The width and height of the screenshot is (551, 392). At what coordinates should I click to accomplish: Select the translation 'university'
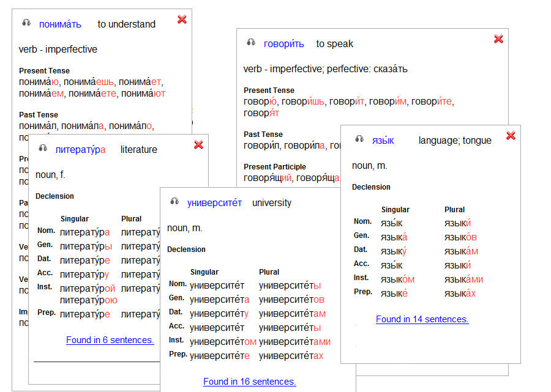272,203
